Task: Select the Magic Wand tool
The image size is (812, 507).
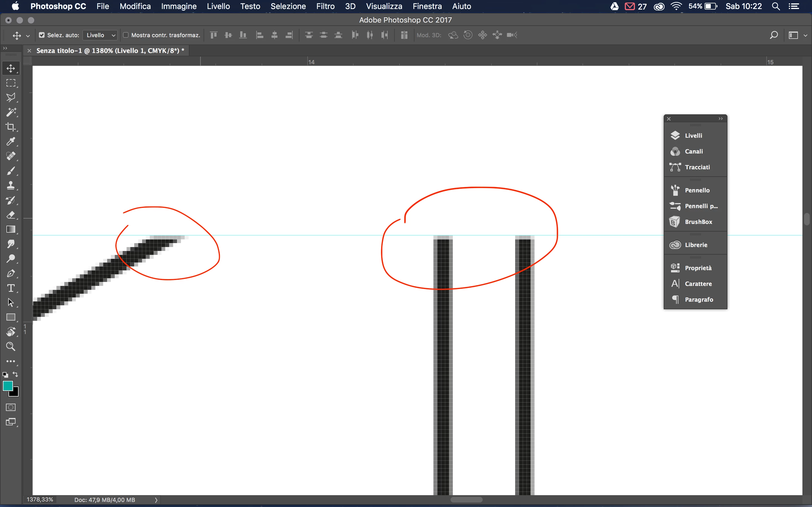Action: coord(11,112)
